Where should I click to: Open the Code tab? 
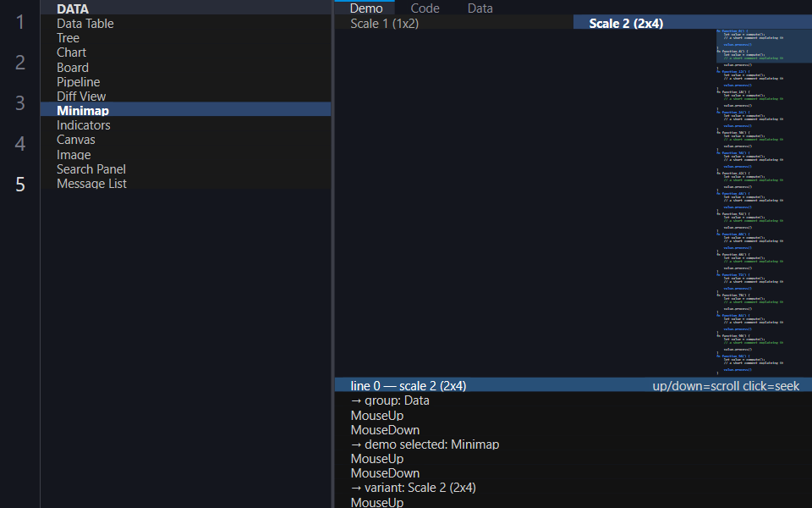click(425, 8)
